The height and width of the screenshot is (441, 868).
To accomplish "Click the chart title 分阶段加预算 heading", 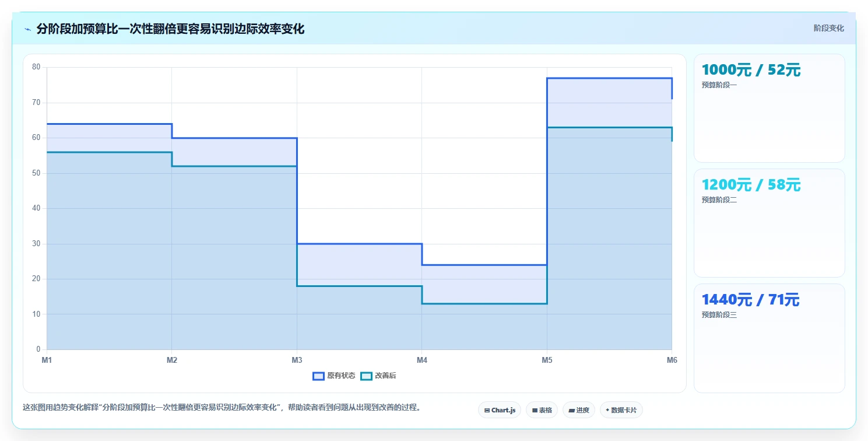I will pos(170,29).
